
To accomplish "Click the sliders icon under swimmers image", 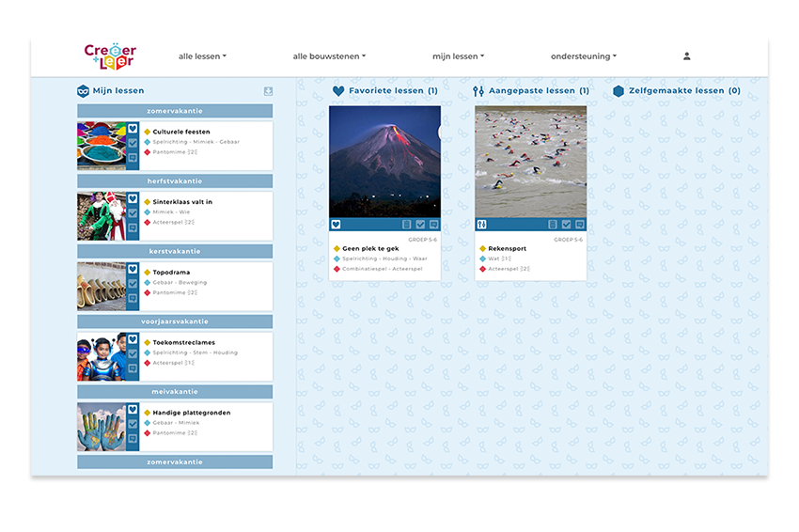I will [x=481, y=225].
